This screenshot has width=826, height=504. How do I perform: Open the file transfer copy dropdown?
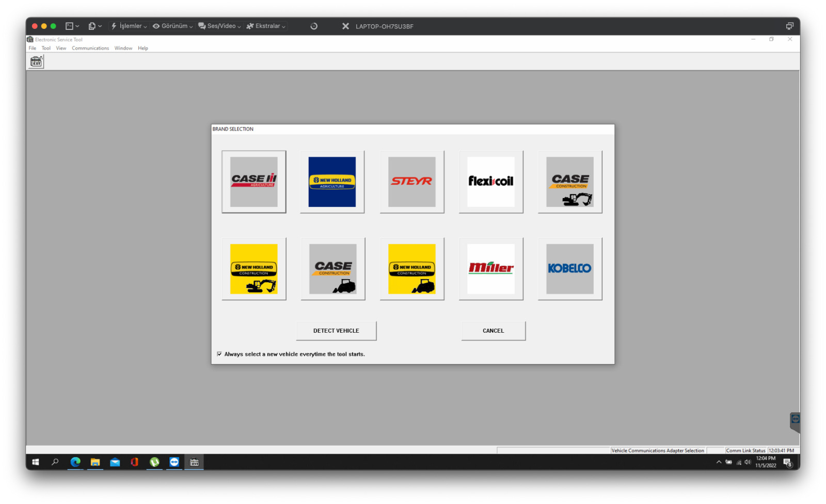[95, 26]
